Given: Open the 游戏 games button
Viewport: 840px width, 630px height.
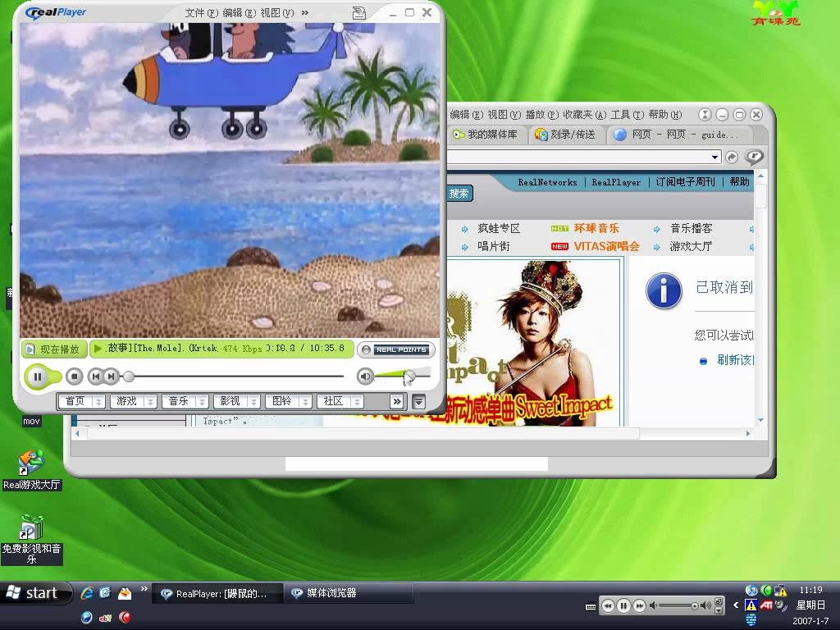Looking at the screenshot, I should 127,400.
